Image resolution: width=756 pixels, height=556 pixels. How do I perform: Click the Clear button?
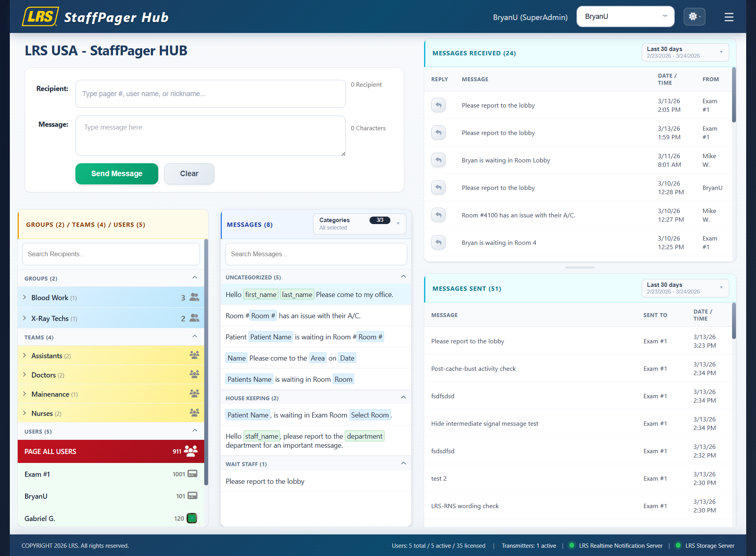coord(189,173)
